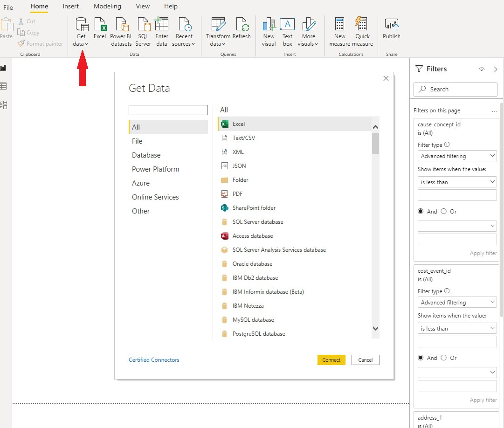
Task: Open Filter type dropdown for cause_concept_id
Action: [457, 156]
